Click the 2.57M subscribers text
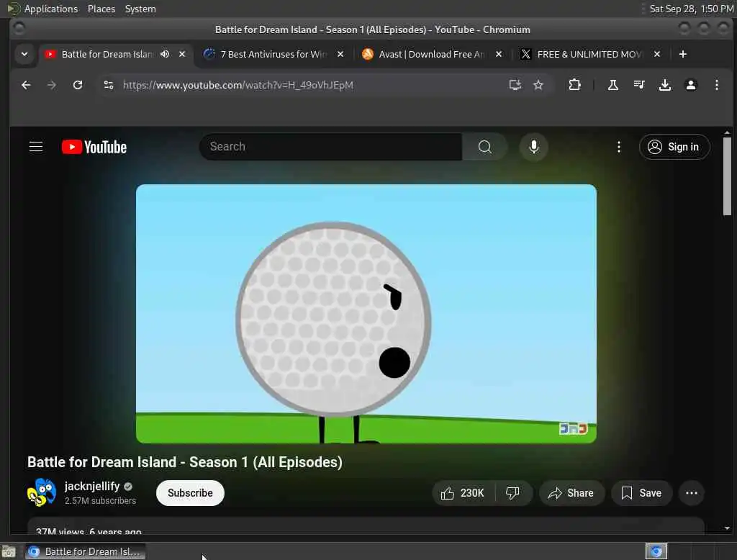This screenshot has height=560, width=737. [100, 501]
